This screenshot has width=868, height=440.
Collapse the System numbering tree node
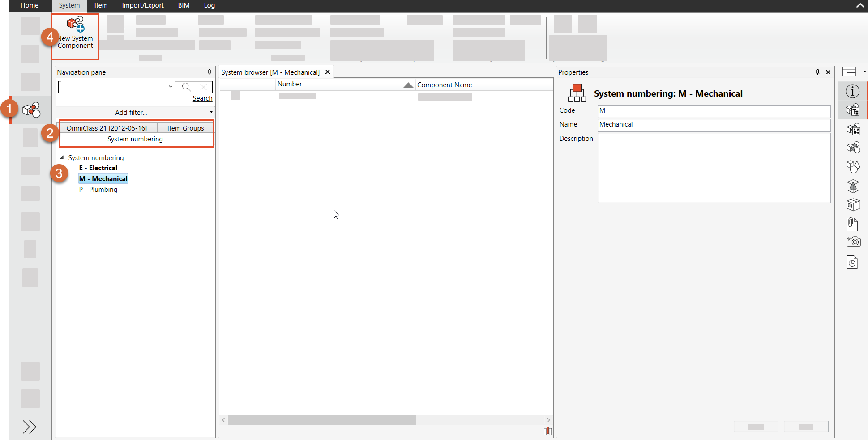62,157
